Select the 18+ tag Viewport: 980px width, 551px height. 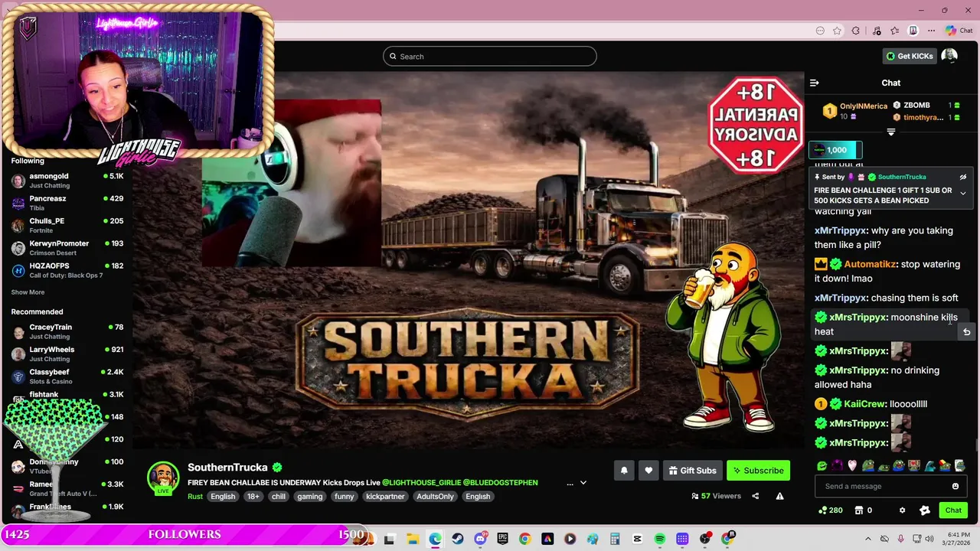pos(253,496)
